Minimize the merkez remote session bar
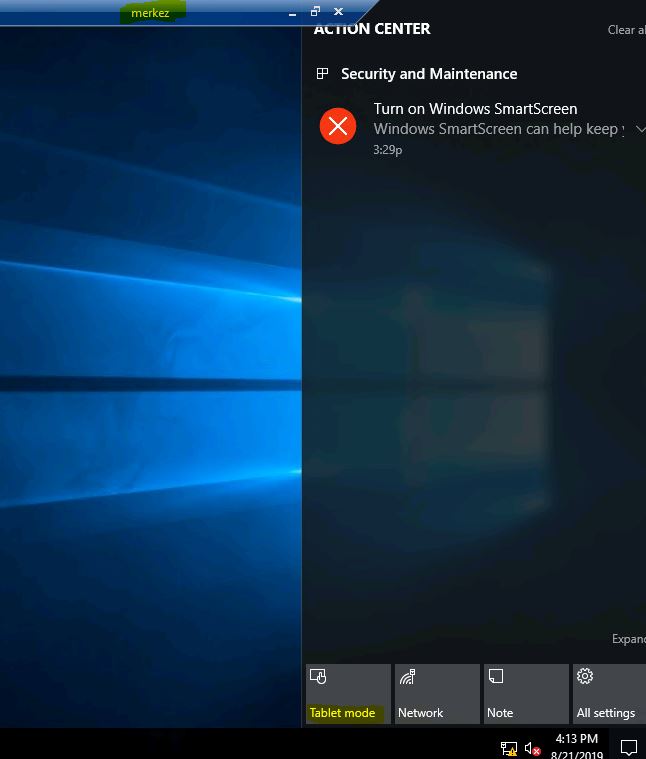Viewport: 646px width, 759px height. (x=292, y=13)
